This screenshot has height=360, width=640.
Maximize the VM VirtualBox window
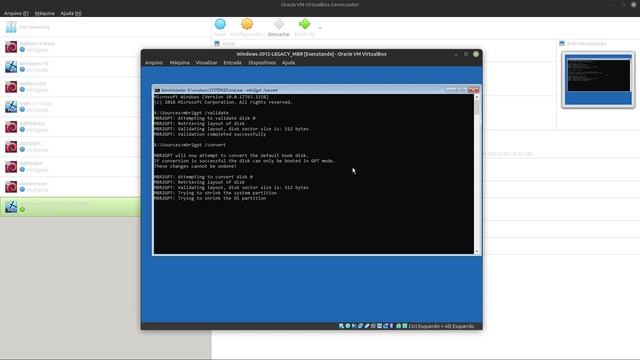point(466,54)
